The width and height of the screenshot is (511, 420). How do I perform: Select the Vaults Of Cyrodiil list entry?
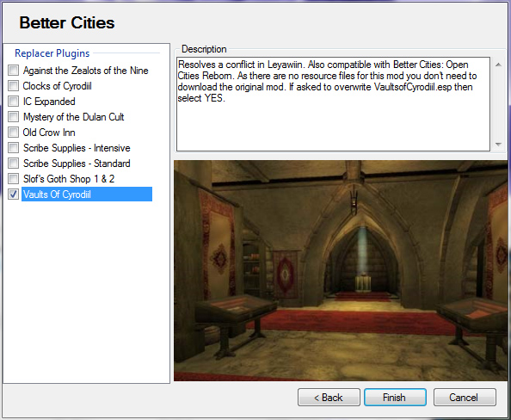pos(87,195)
